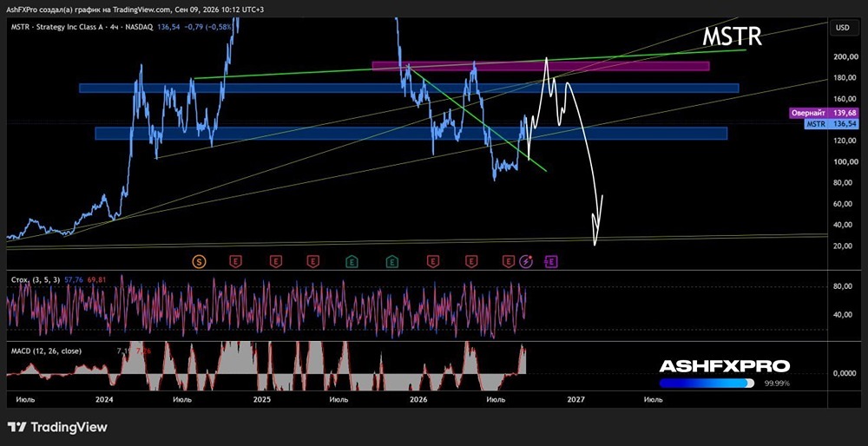Click the MACD 0,0000 axis label
This screenshot has width=868, height=446.
point(845,373)
